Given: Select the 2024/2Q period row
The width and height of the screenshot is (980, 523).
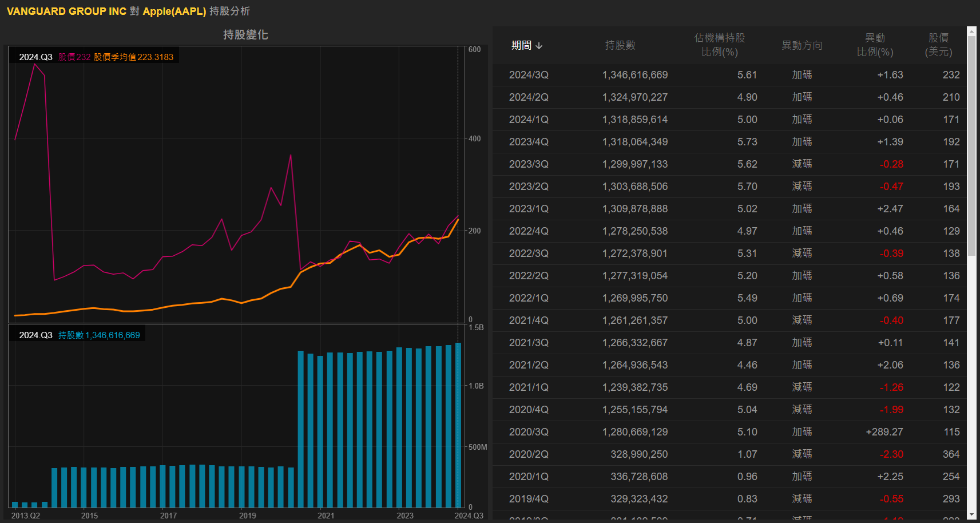Looking at the screenshot, I should [x=729, y=97].
